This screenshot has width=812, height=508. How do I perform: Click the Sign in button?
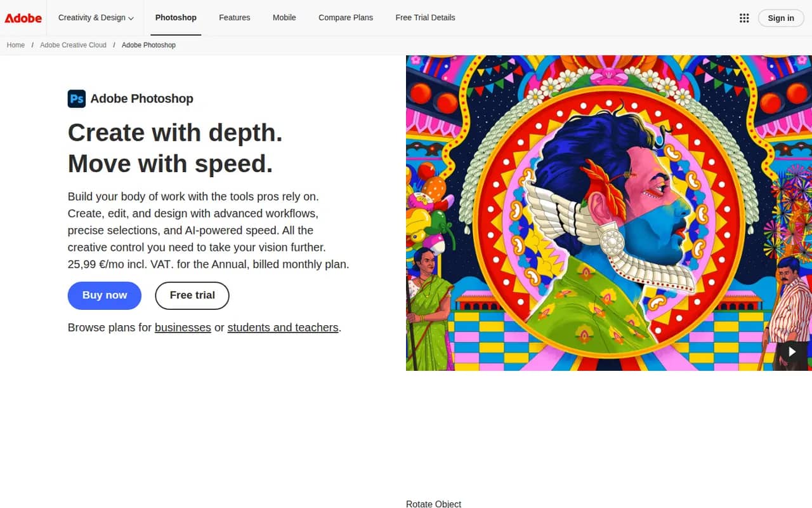click(781, 18)
